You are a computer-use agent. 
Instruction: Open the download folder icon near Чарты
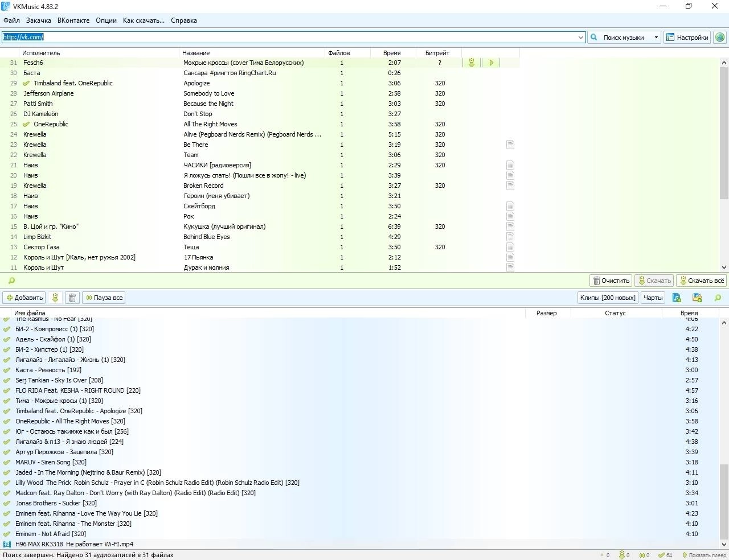click(697, 298)
